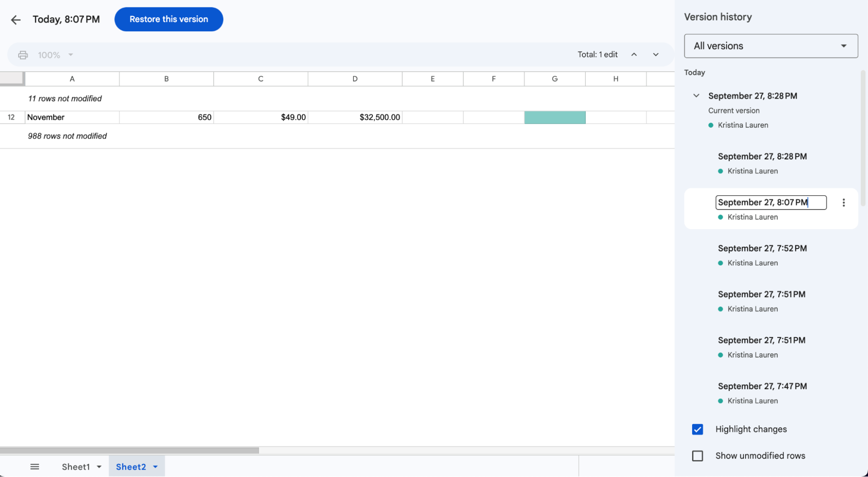Open the 100% zoom dropdown
The image size is (868, 477).
(x=56, y=55)
